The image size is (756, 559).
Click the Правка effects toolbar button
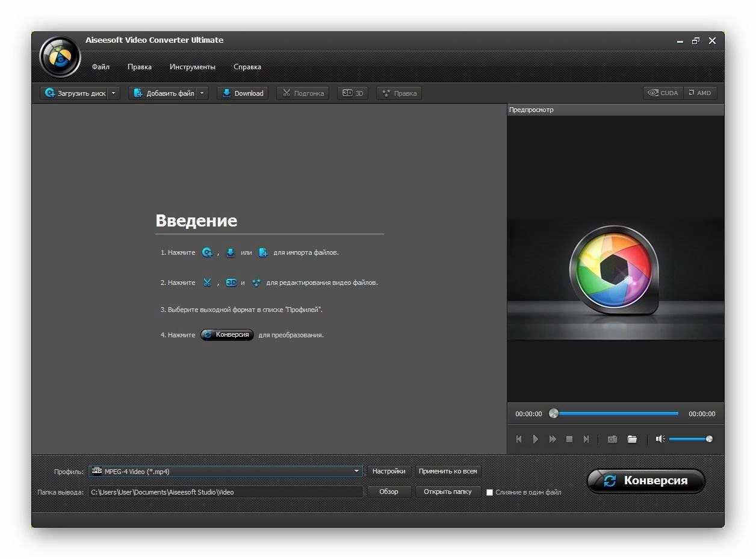[x=399, y=93]
